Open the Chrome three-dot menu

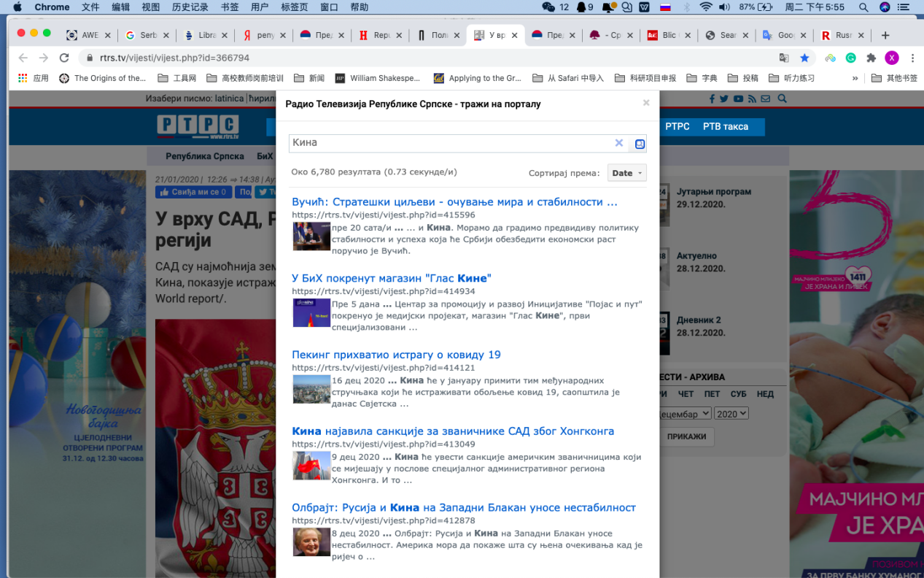tap(911, 58)
